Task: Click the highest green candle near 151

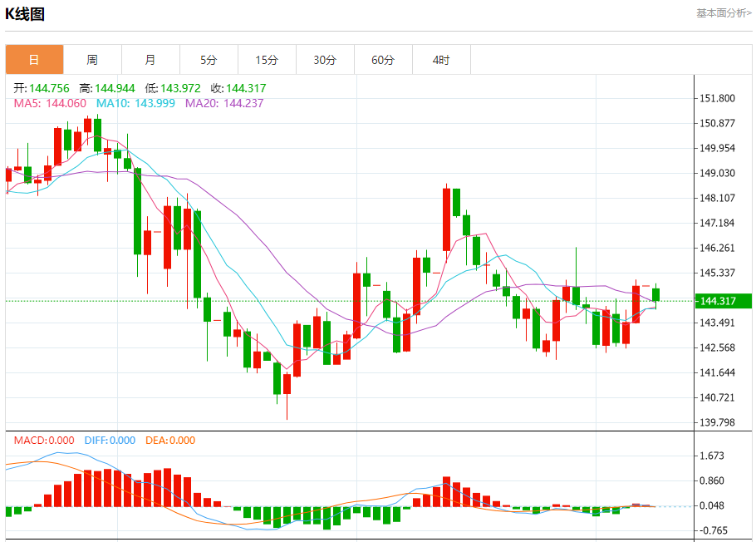Action: click(97, 135)
